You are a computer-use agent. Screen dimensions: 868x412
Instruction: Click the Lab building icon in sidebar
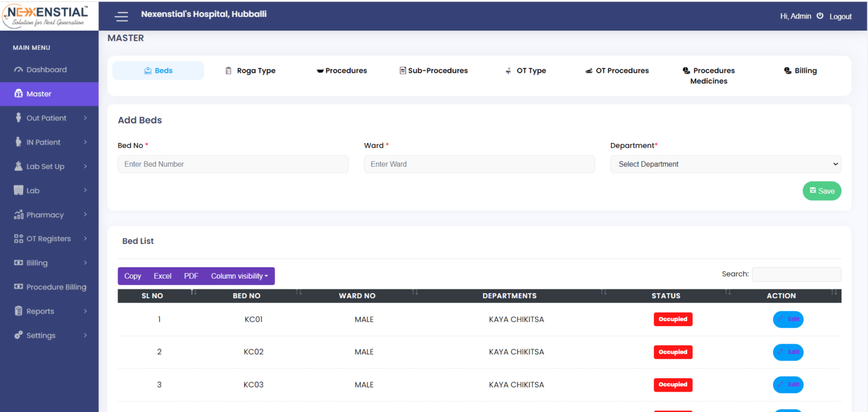coord(19,190)
